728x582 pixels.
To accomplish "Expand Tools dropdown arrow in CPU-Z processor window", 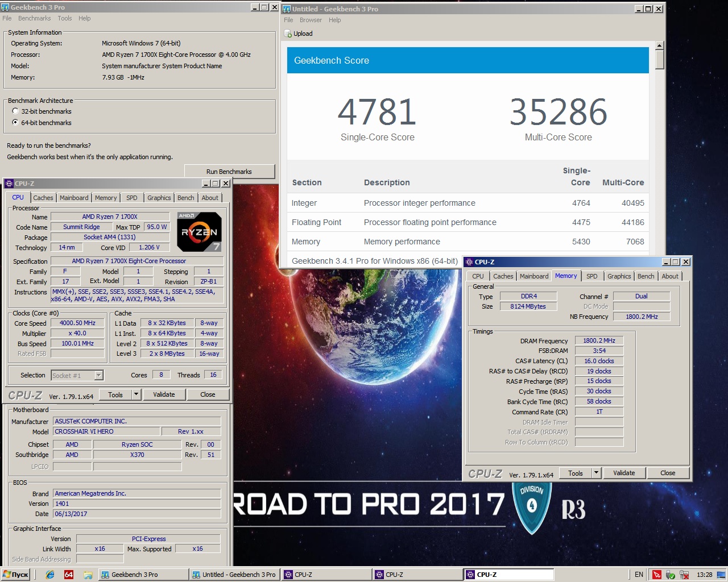I will tap(136, 394).
